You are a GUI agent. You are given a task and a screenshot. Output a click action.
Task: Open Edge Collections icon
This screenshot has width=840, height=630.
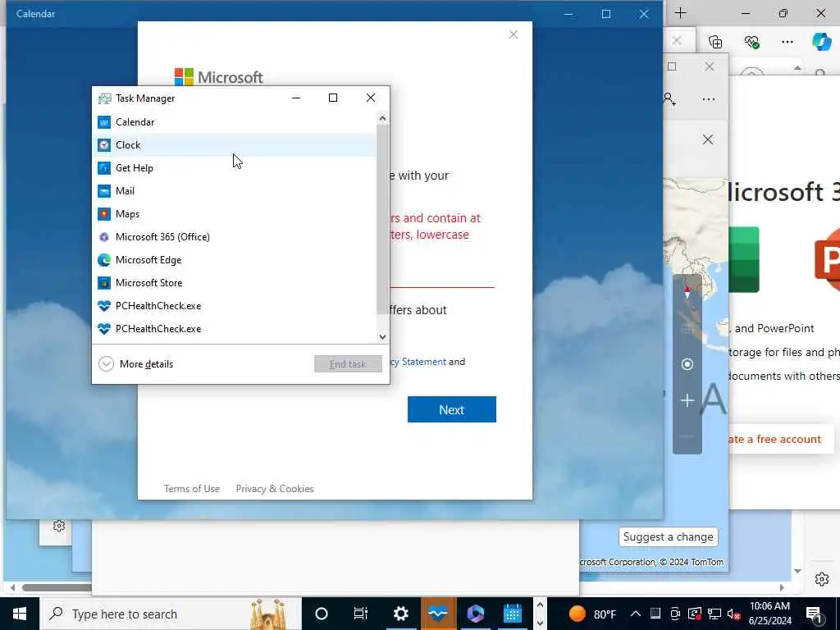(715, 42)
